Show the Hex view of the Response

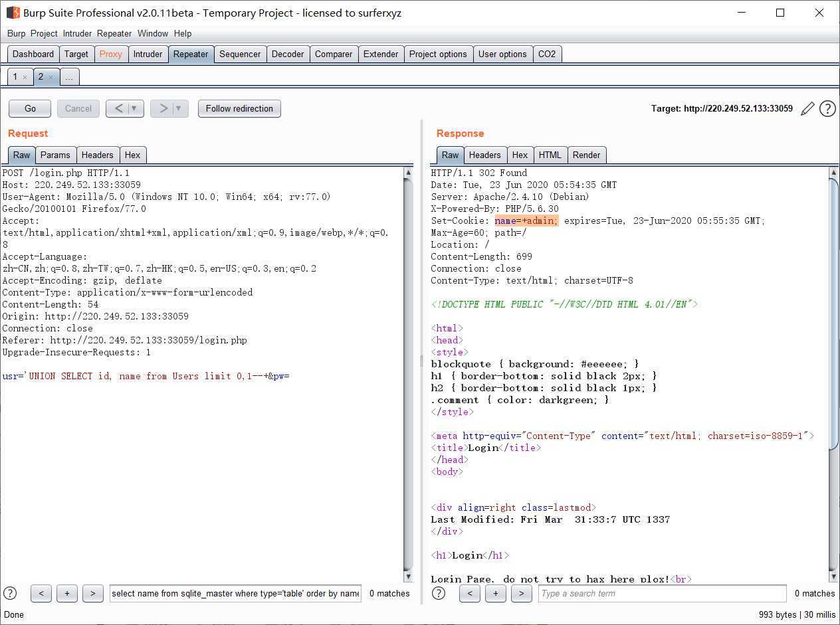tap(520, 155)
